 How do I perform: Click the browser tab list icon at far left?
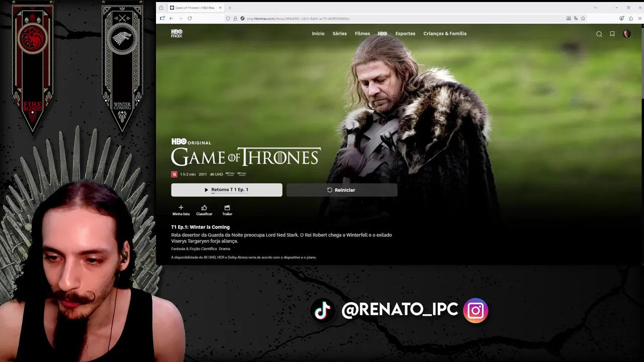[161, 8]
